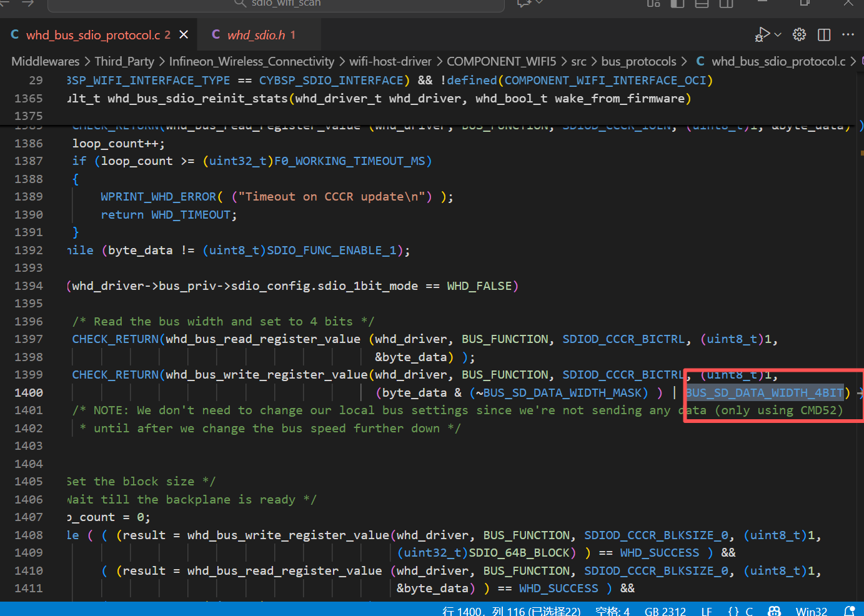Toggle the secondary sidebar layout icon
The height and width of the screenshot is (616, 864).
(726, 4)
